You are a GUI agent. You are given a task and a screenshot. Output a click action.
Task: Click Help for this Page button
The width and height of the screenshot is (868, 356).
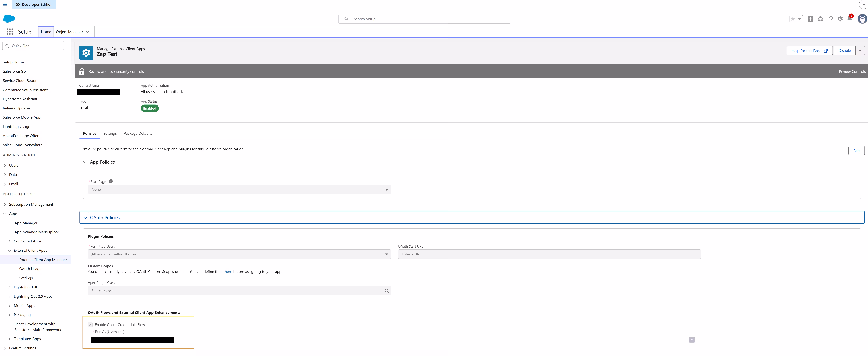point(809,51)
